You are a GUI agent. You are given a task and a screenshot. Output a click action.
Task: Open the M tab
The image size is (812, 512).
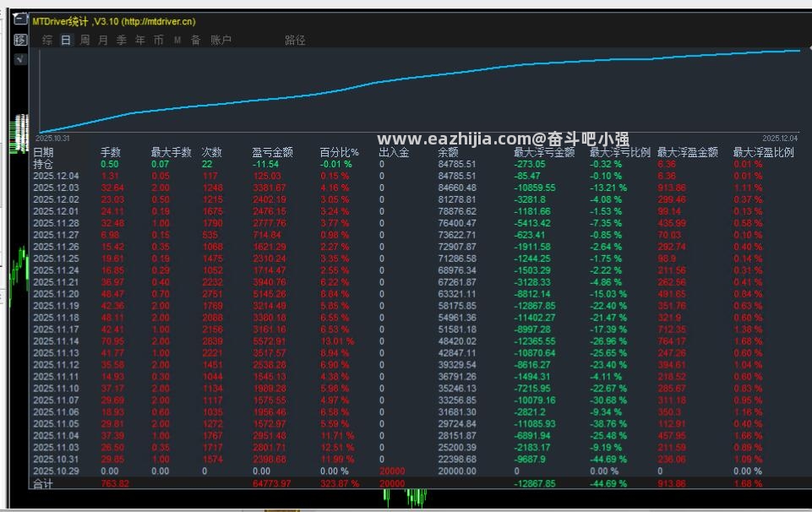pos(177,41)
